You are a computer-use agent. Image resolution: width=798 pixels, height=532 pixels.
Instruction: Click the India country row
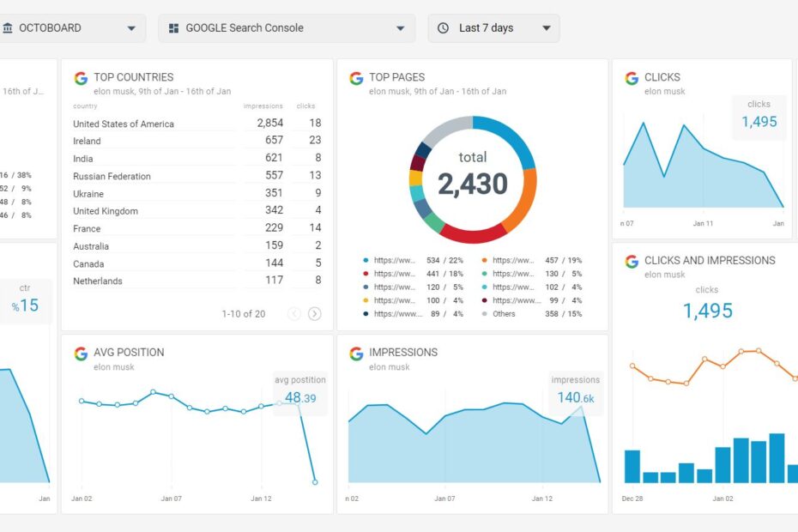(x=197, y=159)
